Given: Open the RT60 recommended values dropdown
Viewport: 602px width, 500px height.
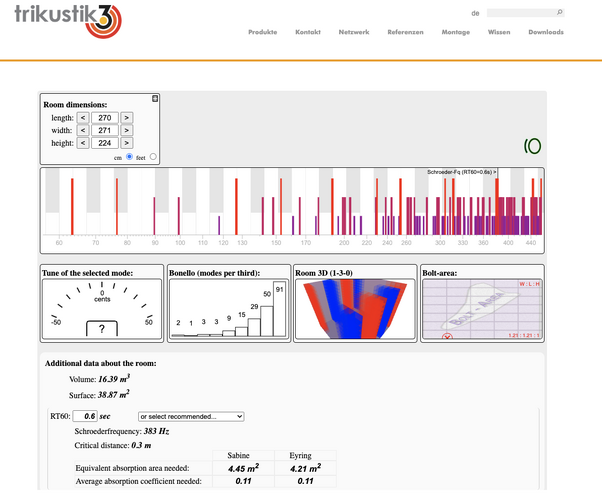Looking at the screenshot, I should (x=191, y=416).
